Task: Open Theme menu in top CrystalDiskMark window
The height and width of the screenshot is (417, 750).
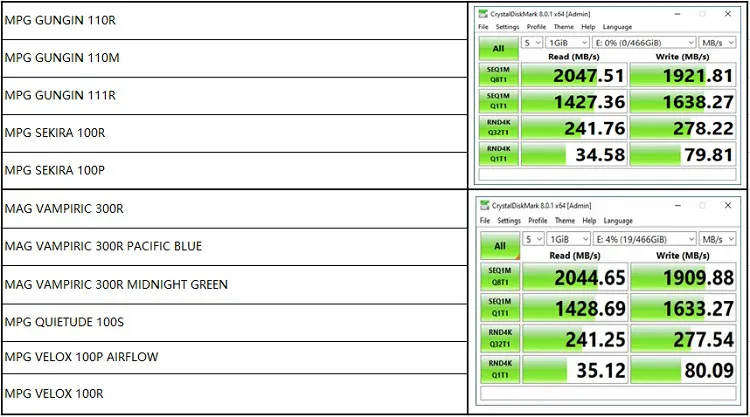Action: [563, 27]
